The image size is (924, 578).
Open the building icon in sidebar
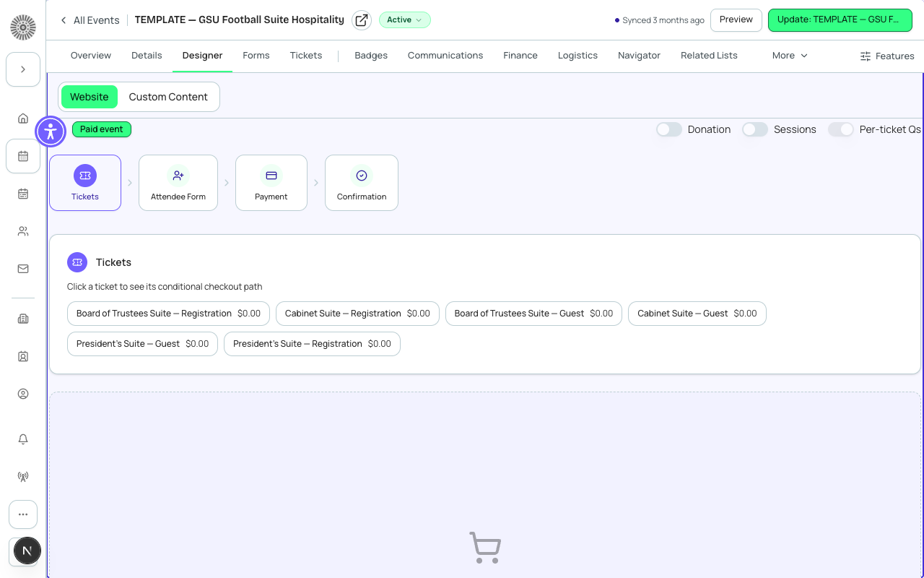(23, 319)
